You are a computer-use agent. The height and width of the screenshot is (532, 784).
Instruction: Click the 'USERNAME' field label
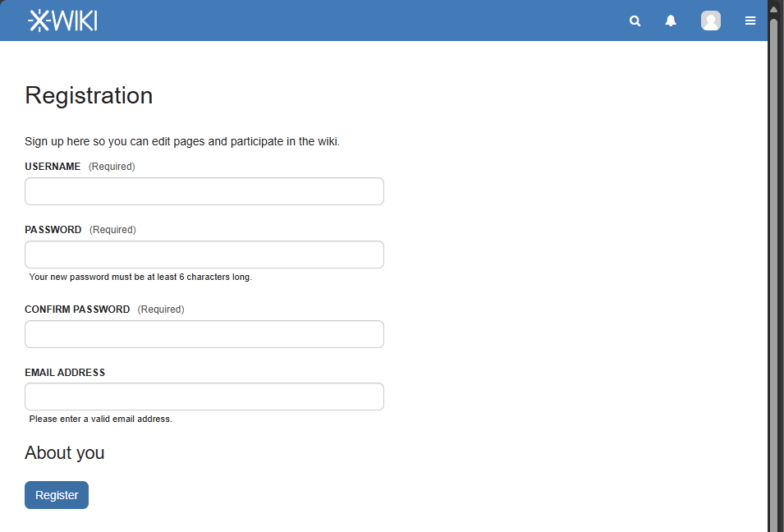pyautogui.click(x=53, y=167)
